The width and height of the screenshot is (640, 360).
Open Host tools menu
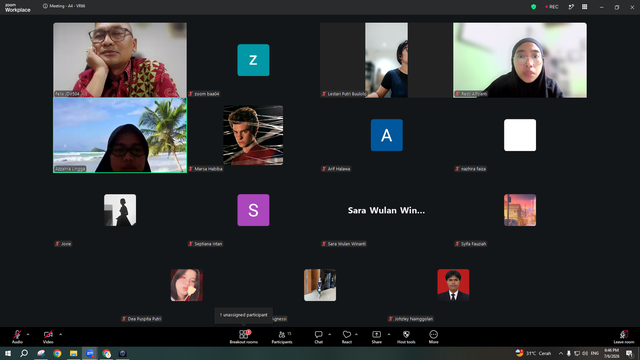tap(406, 337)
